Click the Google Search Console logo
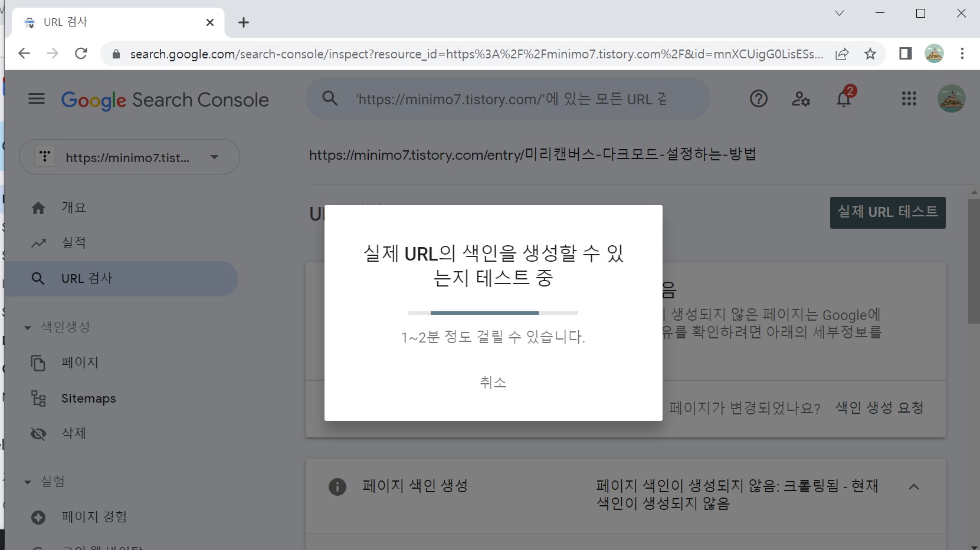This screenshot has height=550, width=980. 165,100
